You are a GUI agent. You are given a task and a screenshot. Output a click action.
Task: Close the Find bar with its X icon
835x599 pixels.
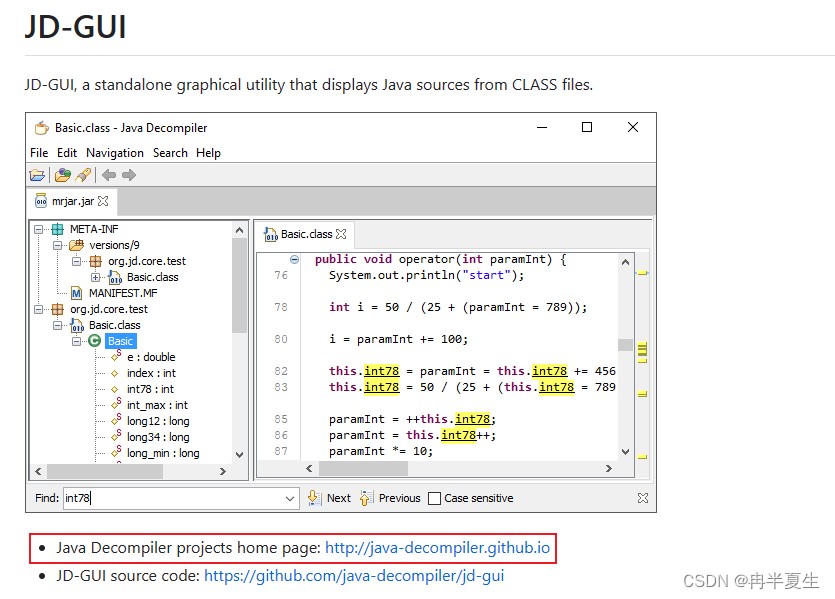[643, 498]
